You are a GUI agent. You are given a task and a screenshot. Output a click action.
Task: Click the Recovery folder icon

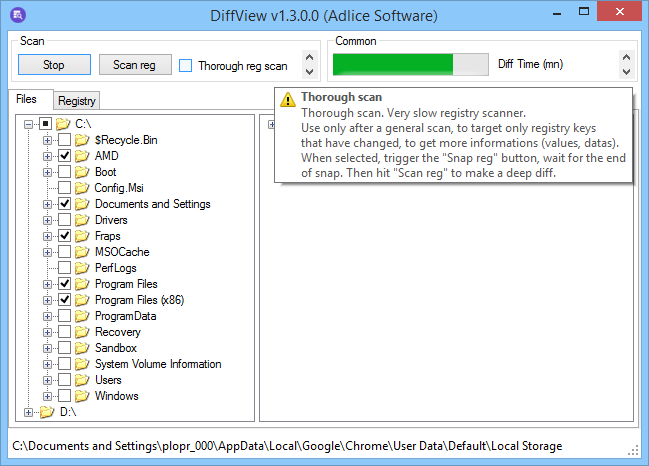[82, 331]
